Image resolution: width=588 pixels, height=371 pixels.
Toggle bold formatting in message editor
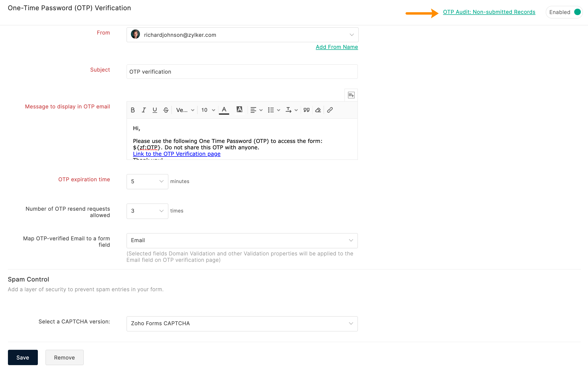click(x=133, y=110)
